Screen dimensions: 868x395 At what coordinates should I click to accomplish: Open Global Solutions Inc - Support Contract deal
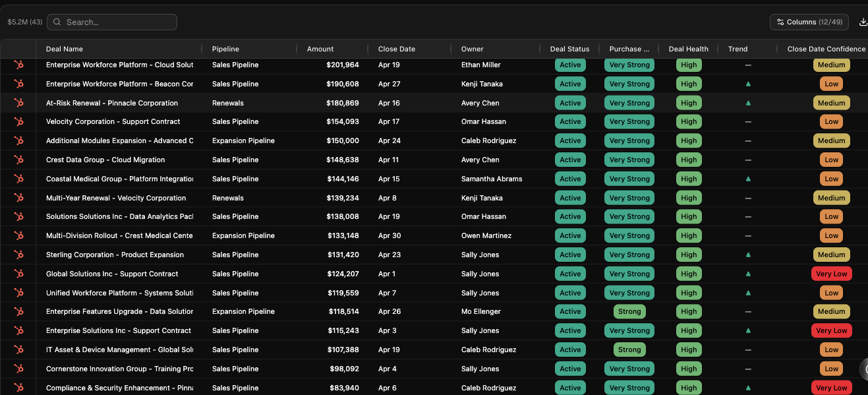tap(112, 274)
